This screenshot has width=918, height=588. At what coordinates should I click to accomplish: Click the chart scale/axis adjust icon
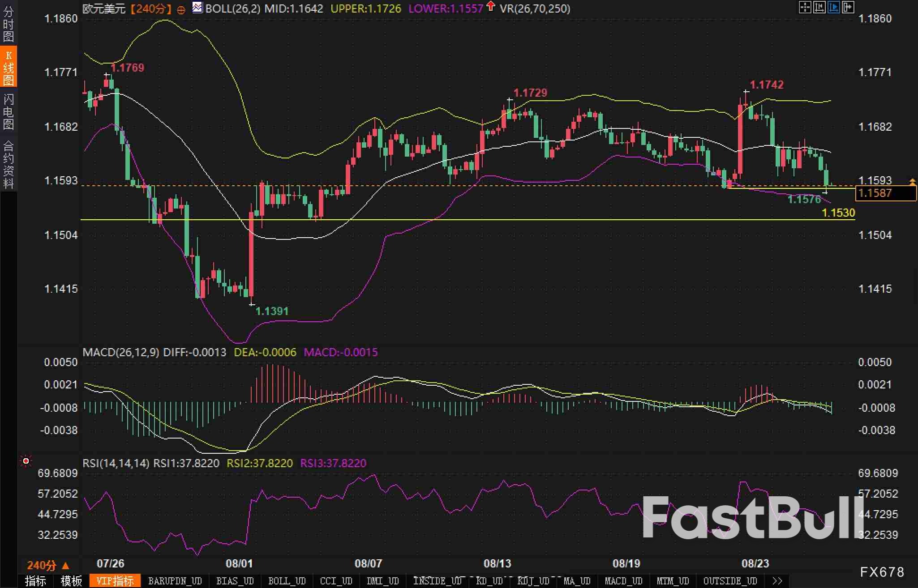click(819, 7)
